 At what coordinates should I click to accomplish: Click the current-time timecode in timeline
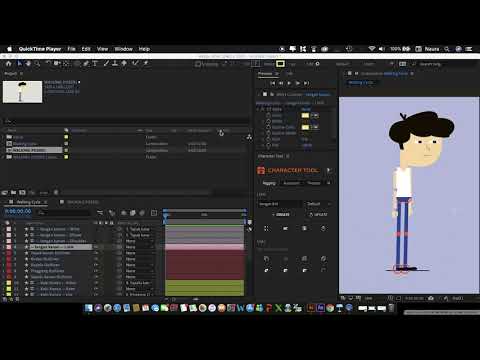pyautogui.click(x=18, y=211)
